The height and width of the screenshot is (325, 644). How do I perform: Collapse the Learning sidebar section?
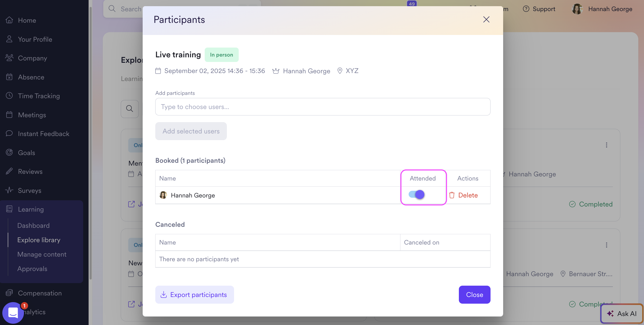[x=31, y=209]
